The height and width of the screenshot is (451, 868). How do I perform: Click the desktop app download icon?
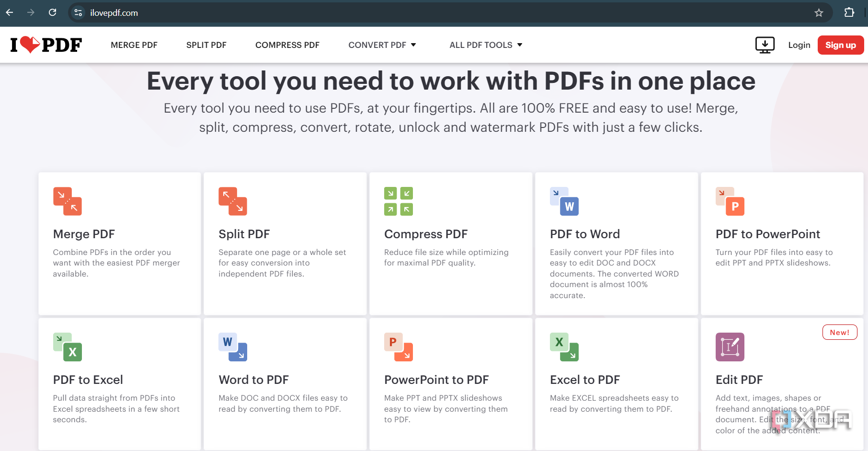pyautogui.click(x=765, y=45)
